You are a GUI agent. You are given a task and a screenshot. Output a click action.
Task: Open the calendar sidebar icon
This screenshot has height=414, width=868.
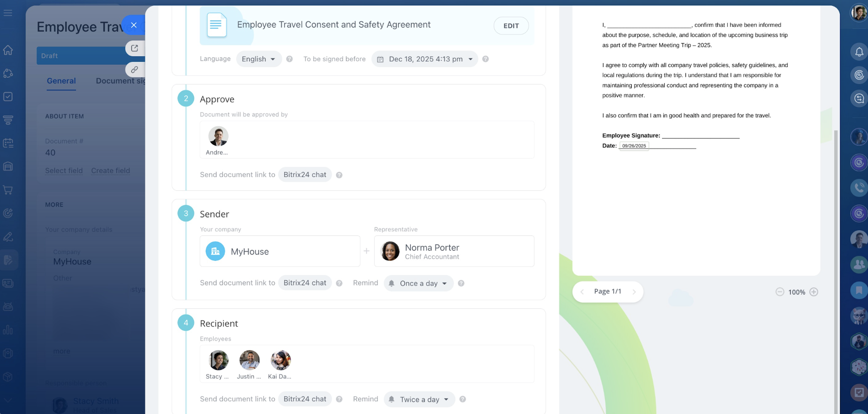pyautogui.click(x=8, y=143)
